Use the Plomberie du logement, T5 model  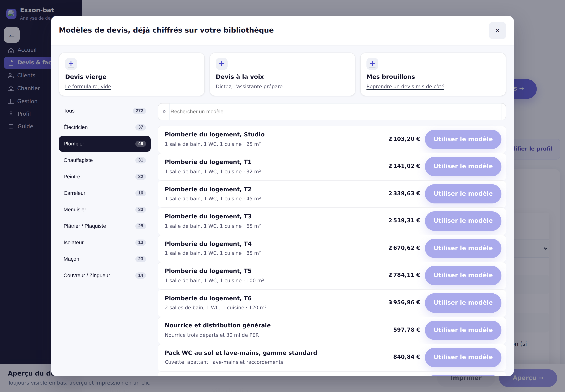point(463,275)
